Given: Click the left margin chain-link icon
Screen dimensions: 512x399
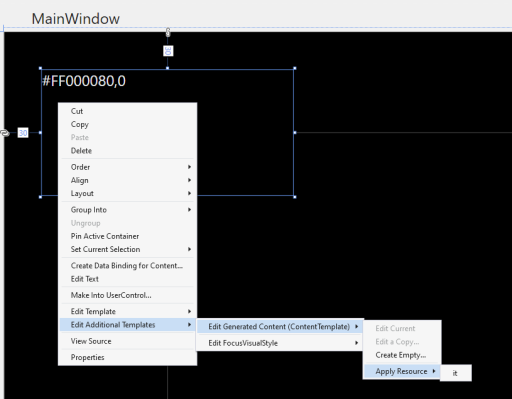Looking at the screenshot, I should tap(5, 133).
